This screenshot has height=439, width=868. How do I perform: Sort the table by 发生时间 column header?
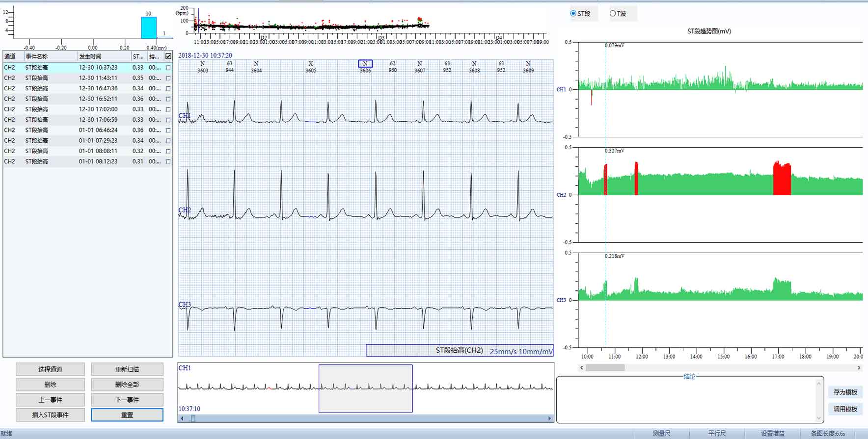pos(104,56)
